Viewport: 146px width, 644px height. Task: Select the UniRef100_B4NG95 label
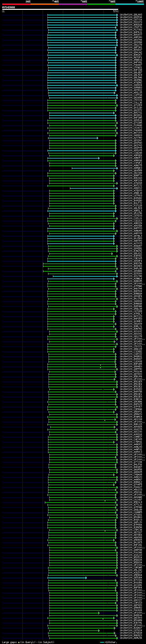(x=131, y=281)
